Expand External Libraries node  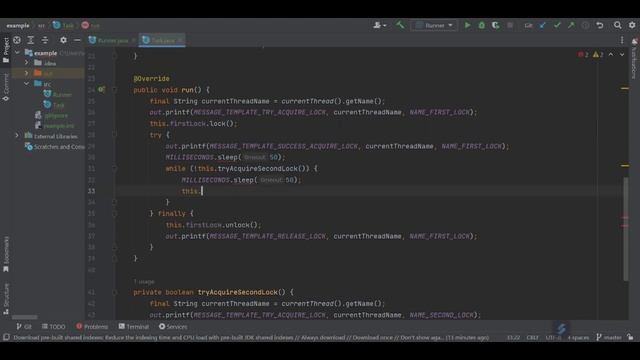(x=17, y=136)
